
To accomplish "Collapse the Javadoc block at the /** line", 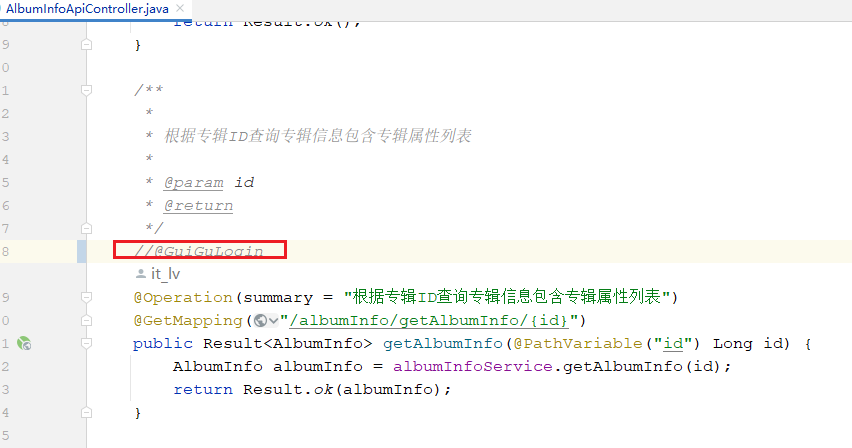I will 86,90.
